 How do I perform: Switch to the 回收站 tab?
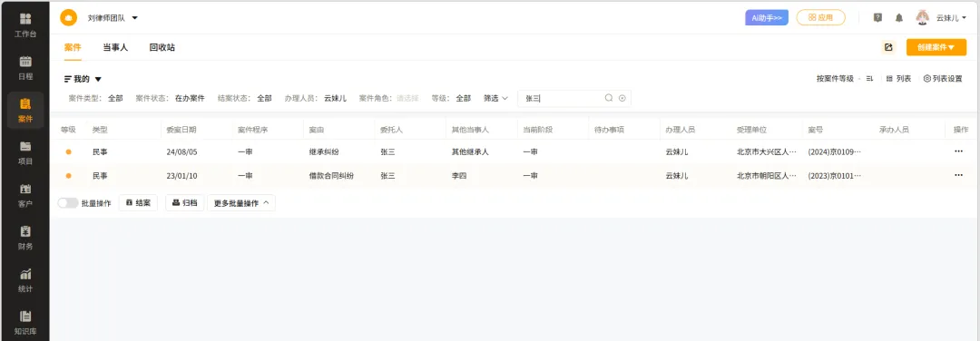pos(162,47)
